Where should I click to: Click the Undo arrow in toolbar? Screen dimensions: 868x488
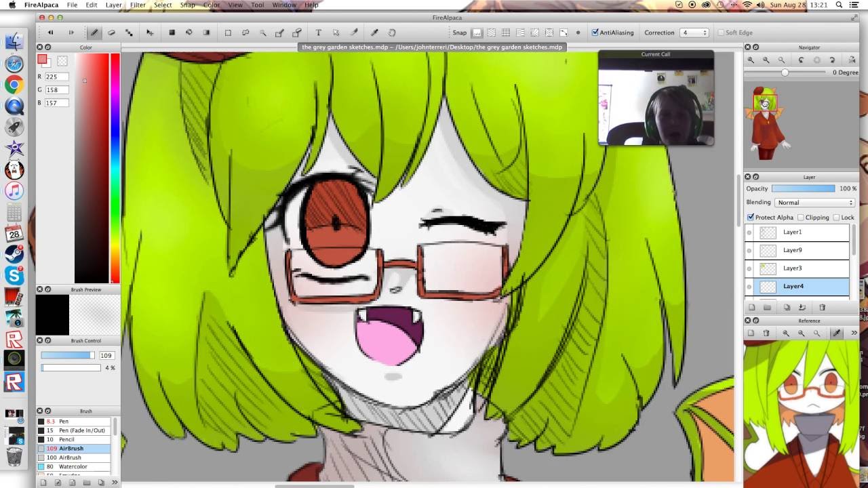(x=50, y=33)
